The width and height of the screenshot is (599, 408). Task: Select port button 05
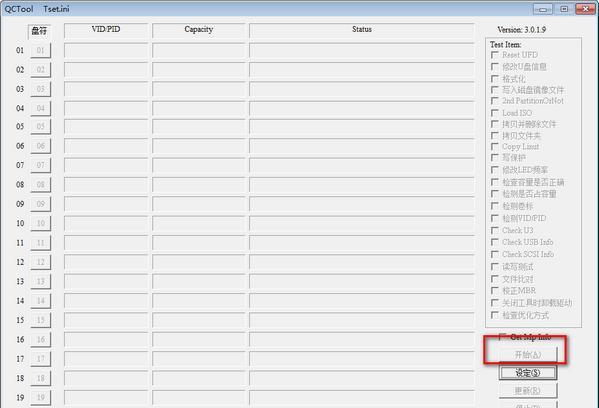click(40, 126)
